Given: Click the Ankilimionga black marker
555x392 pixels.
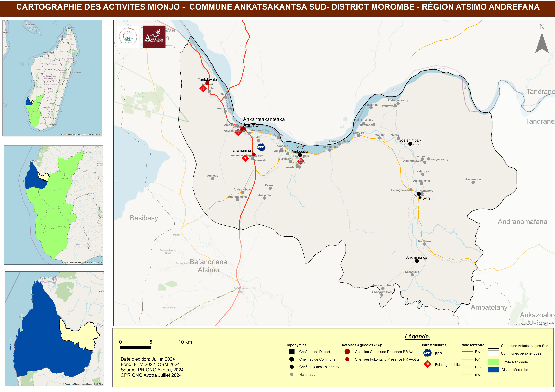Looking at the screenshot, I should [417, 261].
